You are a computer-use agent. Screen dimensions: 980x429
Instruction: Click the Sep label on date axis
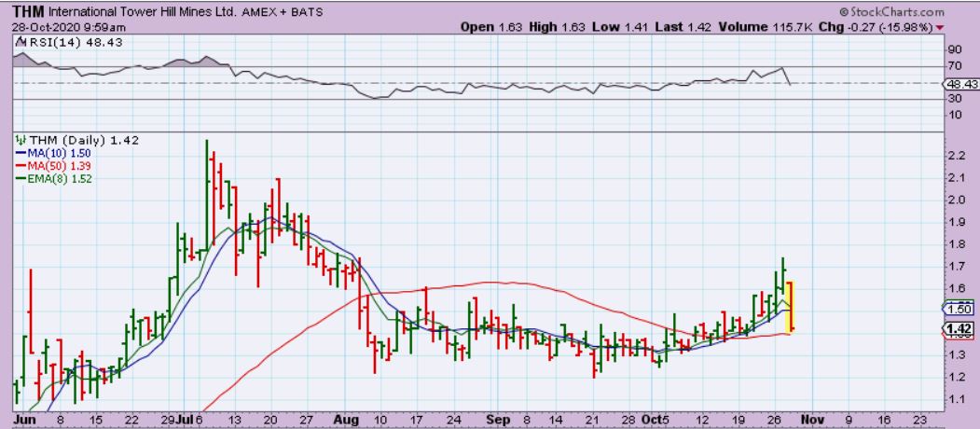500,421
